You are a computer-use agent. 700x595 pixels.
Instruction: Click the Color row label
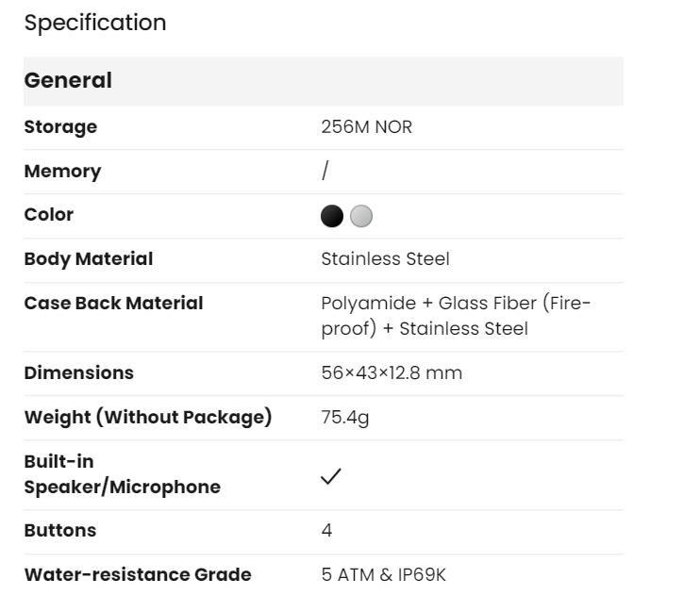pos(49,215)
